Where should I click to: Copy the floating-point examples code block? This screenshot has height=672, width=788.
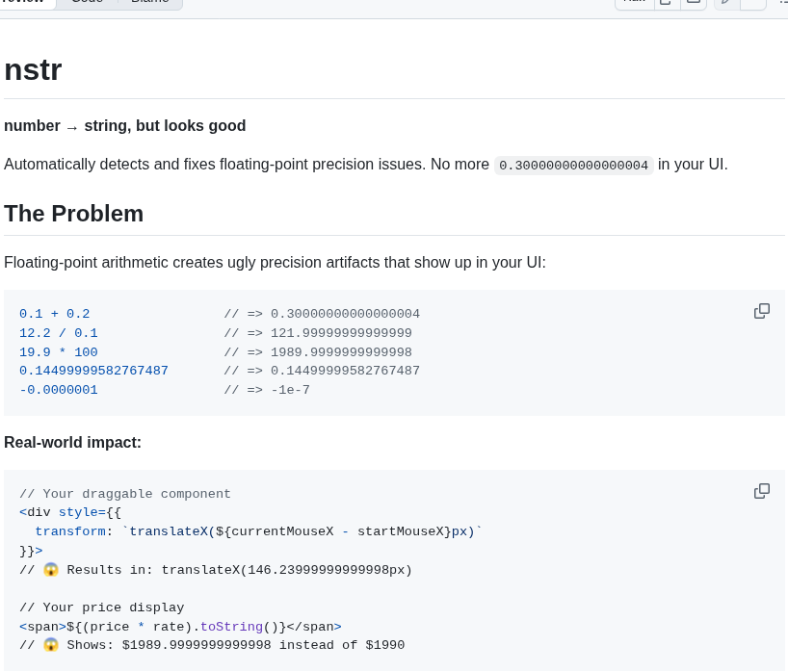pos(761,311)
